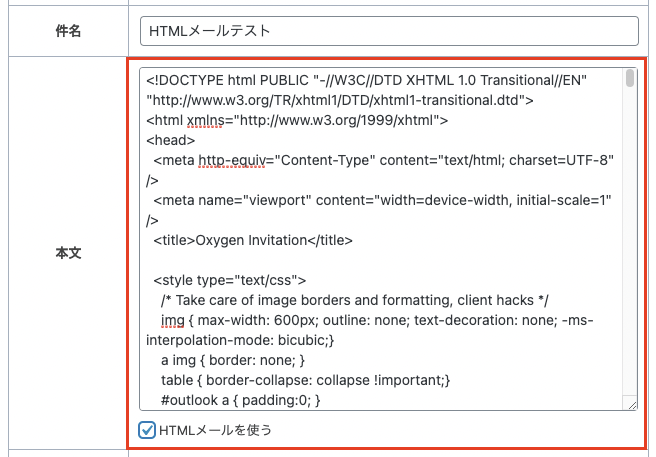Grab the textarea resize handle corner

pos(630,404)
